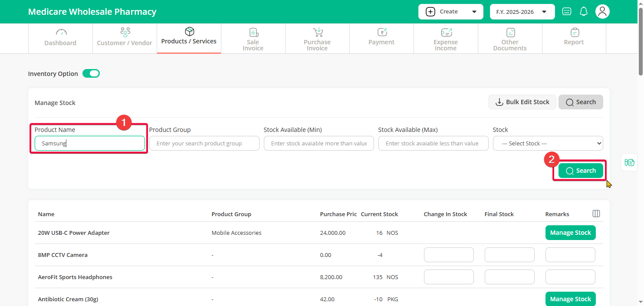Click the Bulk Edit Stock button
This screenshot has height=306, width=644.
(x=522, y=102)
